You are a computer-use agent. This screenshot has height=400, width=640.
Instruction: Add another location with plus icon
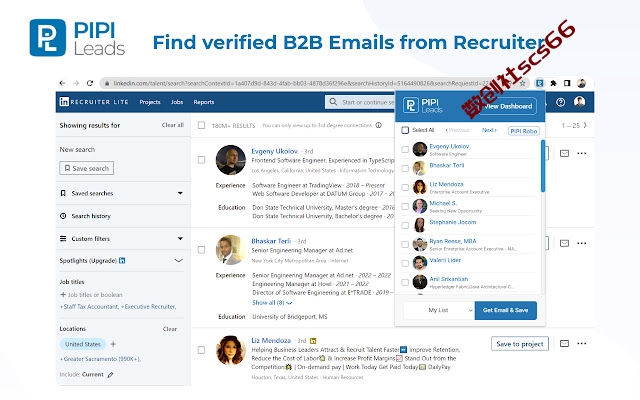point(113,344)
